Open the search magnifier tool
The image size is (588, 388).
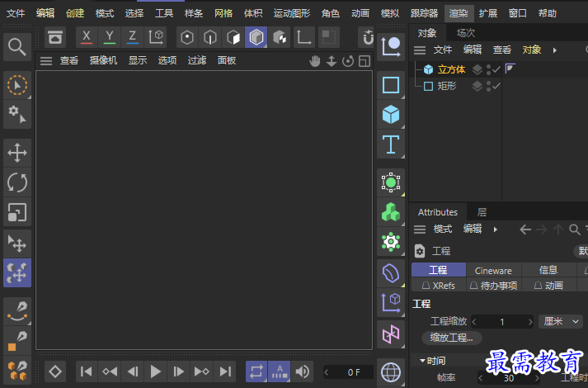click(x=16, y=47)
